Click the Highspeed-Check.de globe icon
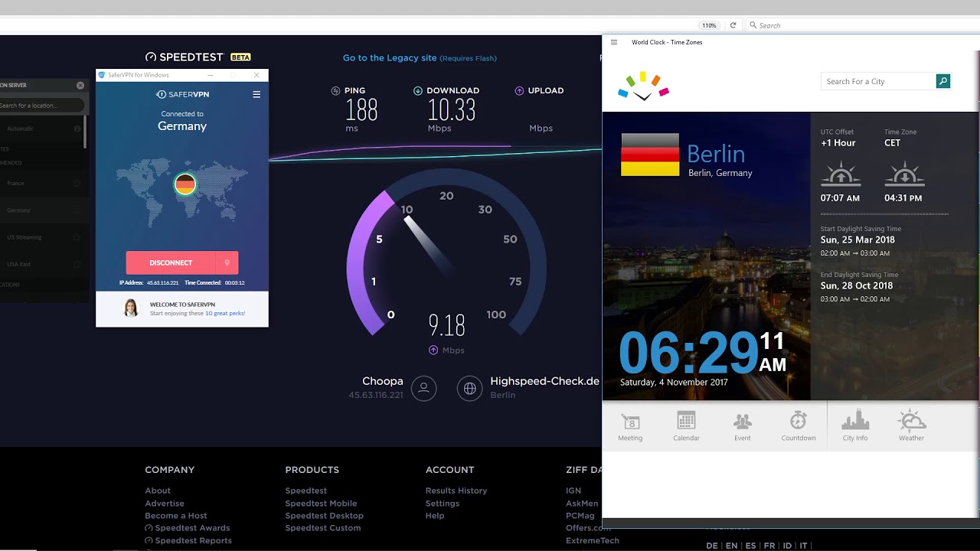This screenshot has width=980, height=551. coord(469,388)
